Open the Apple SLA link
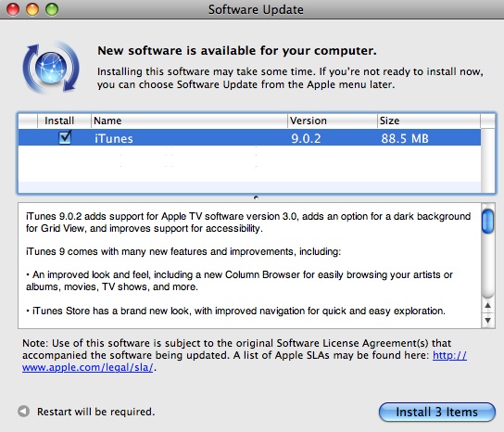504x432 pixels. 245,362
